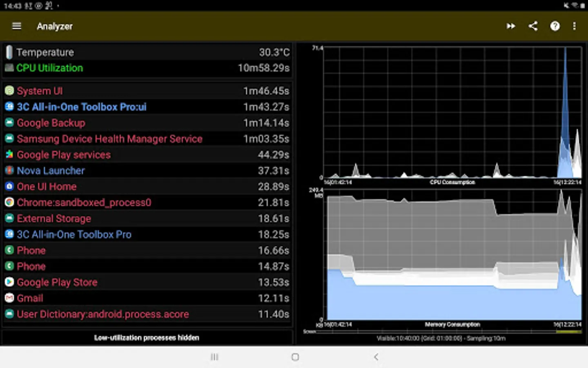Tap the Android back navigation button
This screenshot has width=588, height=368.
point(376,357)
